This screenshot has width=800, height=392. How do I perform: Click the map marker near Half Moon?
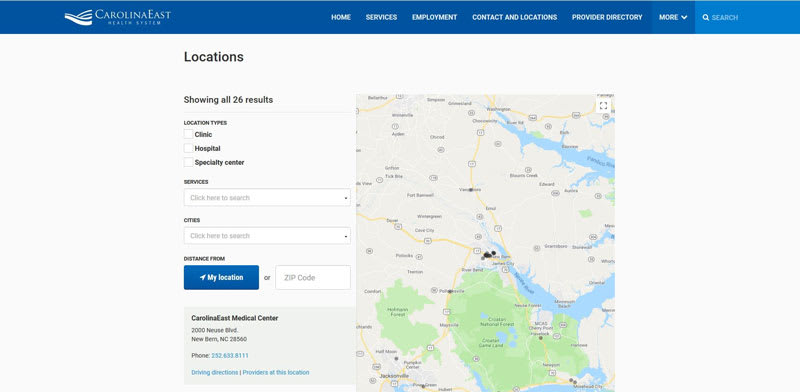coord(396,359)
